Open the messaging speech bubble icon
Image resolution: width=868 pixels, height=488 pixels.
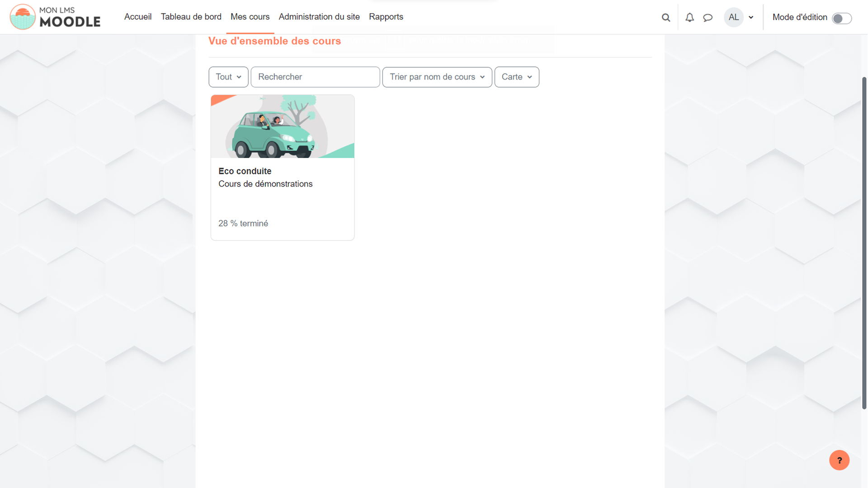click(x=708, y=18)
